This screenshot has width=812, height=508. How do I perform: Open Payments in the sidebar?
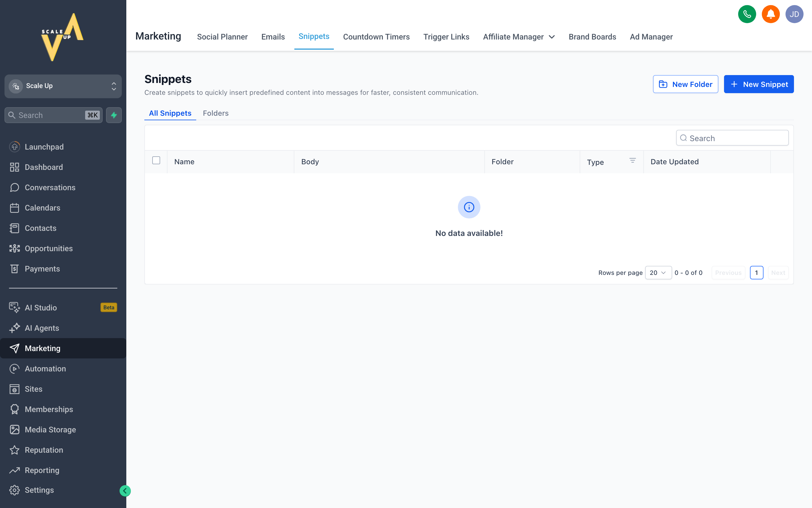(63, 269)
